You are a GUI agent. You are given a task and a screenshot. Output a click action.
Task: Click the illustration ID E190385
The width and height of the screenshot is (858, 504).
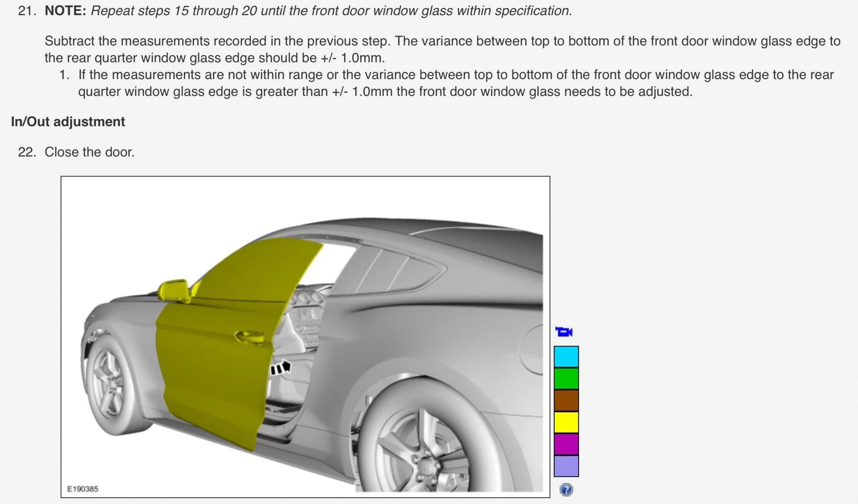[83, 489]
